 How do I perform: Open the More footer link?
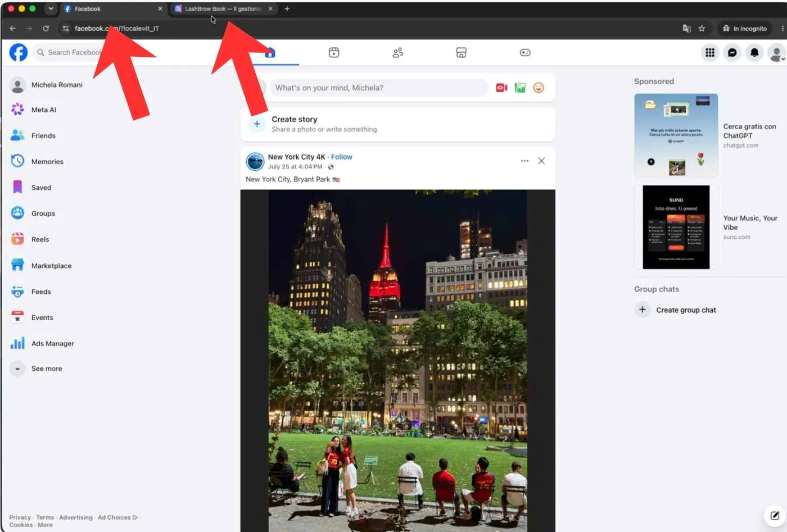(x=46, y=525)
